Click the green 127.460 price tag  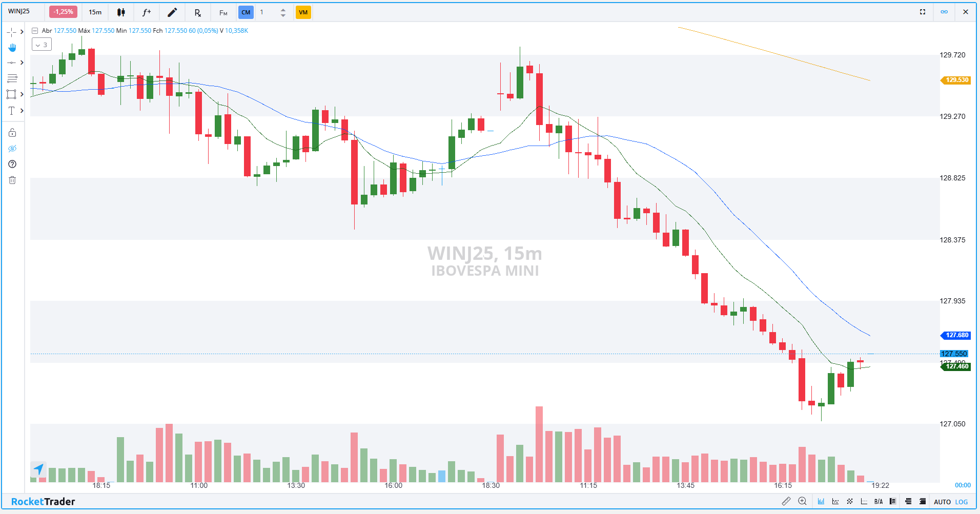[x=956, y=366]
